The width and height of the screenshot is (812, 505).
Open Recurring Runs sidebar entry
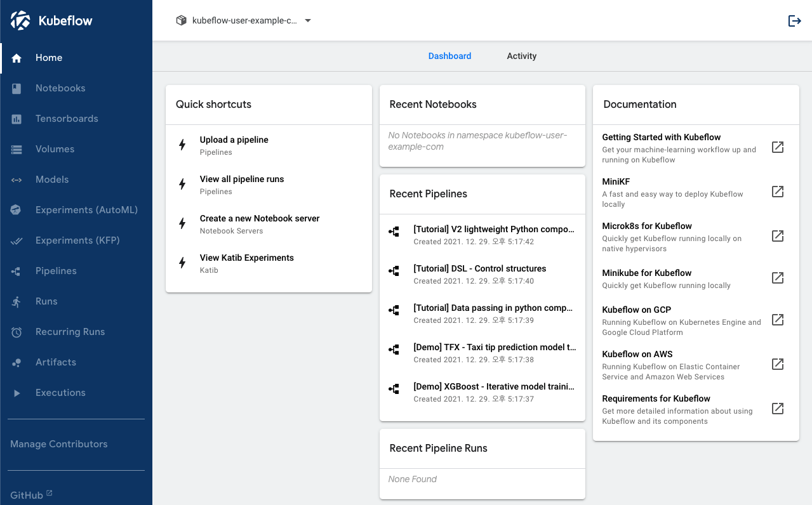(x=76, y=332)
